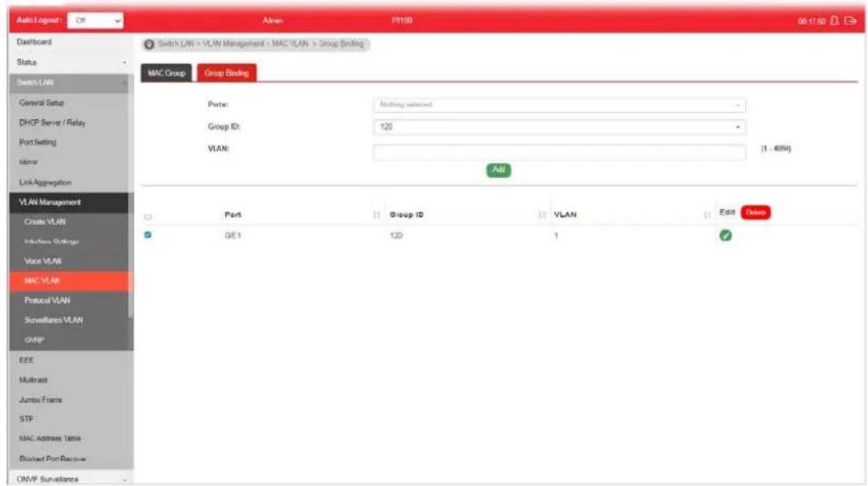Expand the ONVIF Surveillance section
Viewport: 868px width, 486px height.
71,480
